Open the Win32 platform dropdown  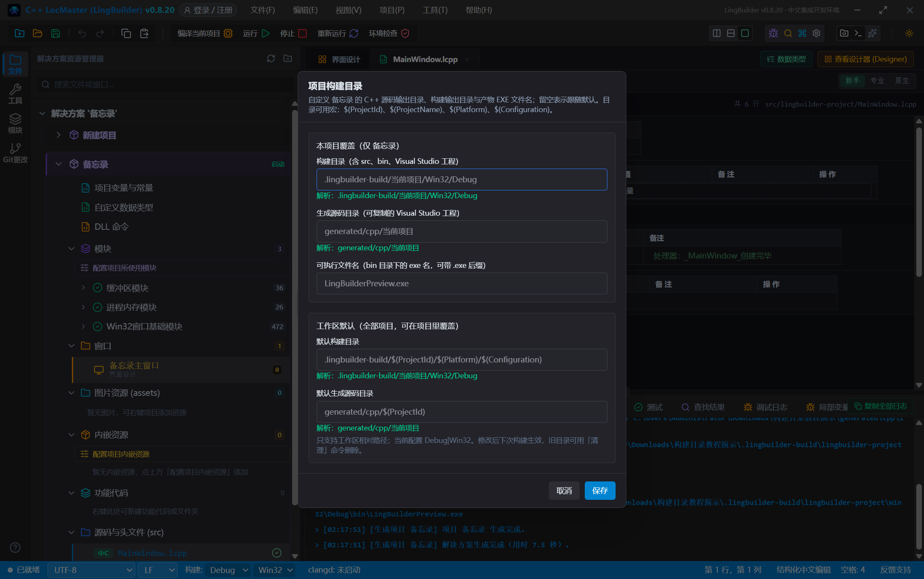[275, 570]
